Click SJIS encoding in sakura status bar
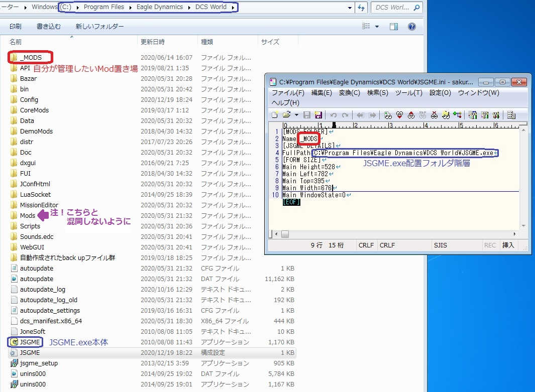This screenshot has width=535, height=392. pyautogui.click(x=440, y=245)
